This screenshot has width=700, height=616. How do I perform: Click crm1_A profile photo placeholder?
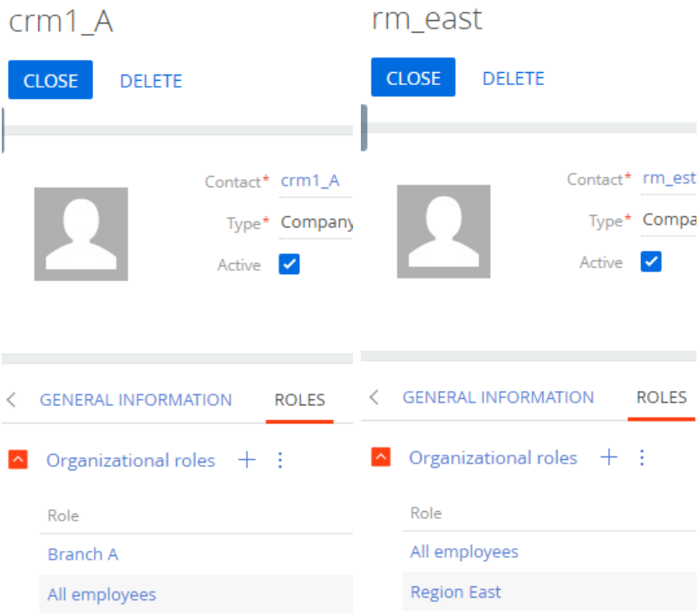[x=81, y=234]
